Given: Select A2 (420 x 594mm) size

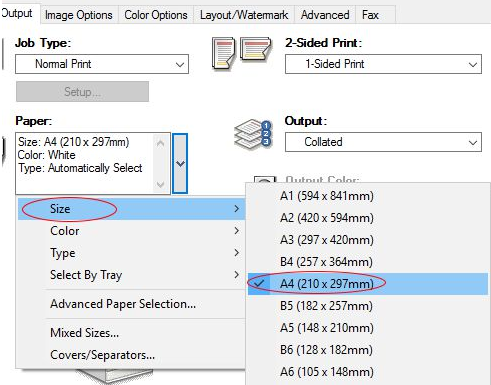Looking at the screenshot, I should coord(368,218).
